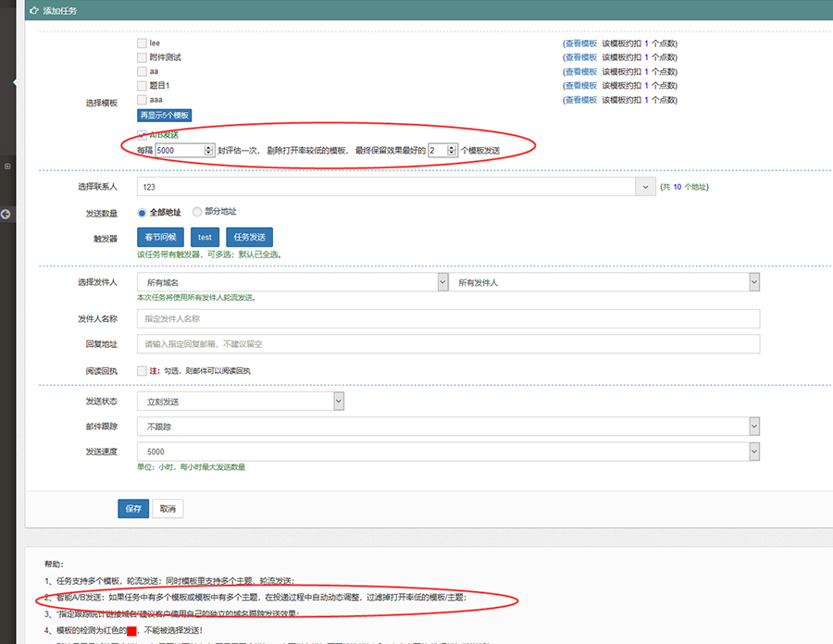Click the red template-check indicator square
The height and width of the screenshot is (644, 833).
click(x=132, y=630)
